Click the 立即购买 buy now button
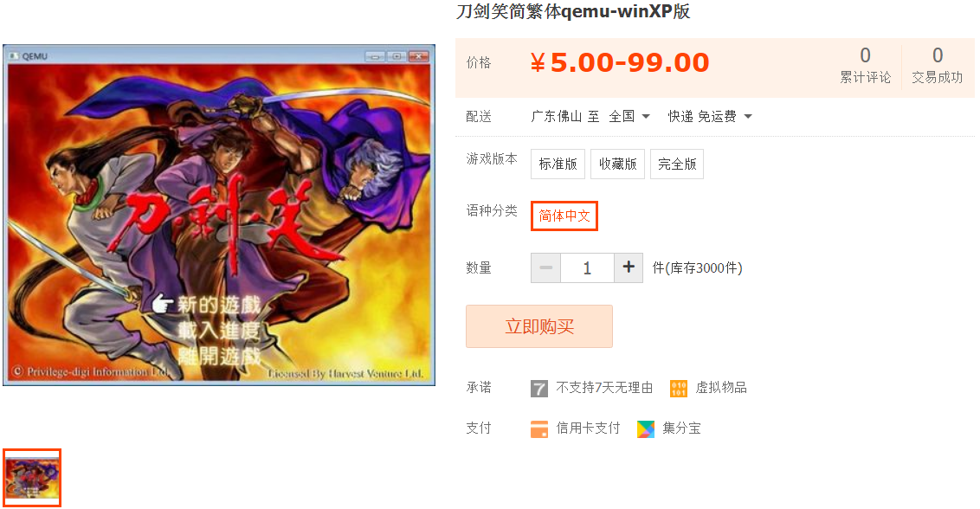Viewport: 980px width, 509px height. [539, 326]
